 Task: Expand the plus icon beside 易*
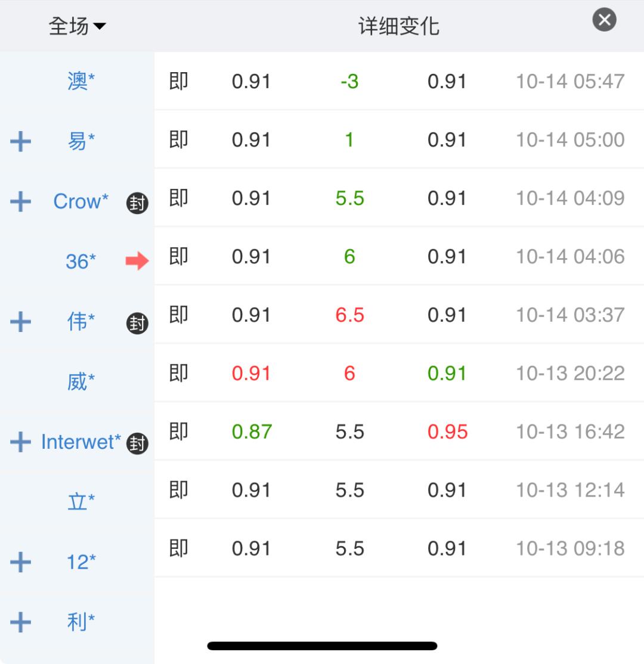tap(21, 142)
